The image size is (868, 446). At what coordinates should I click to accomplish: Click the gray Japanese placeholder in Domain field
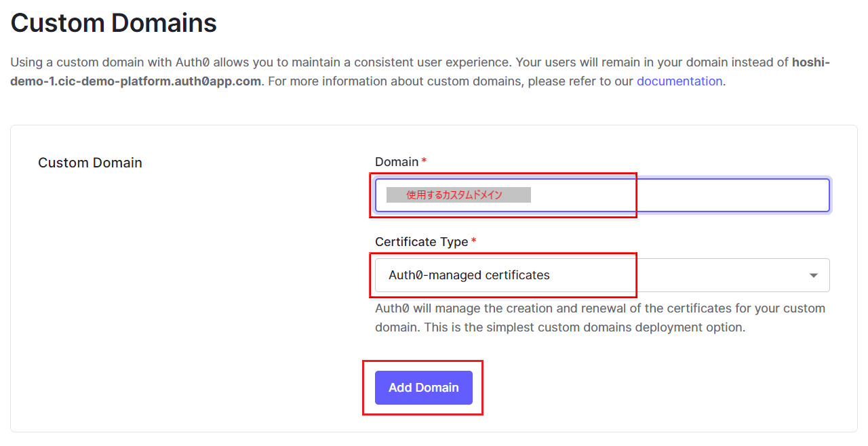click(458, 195)
